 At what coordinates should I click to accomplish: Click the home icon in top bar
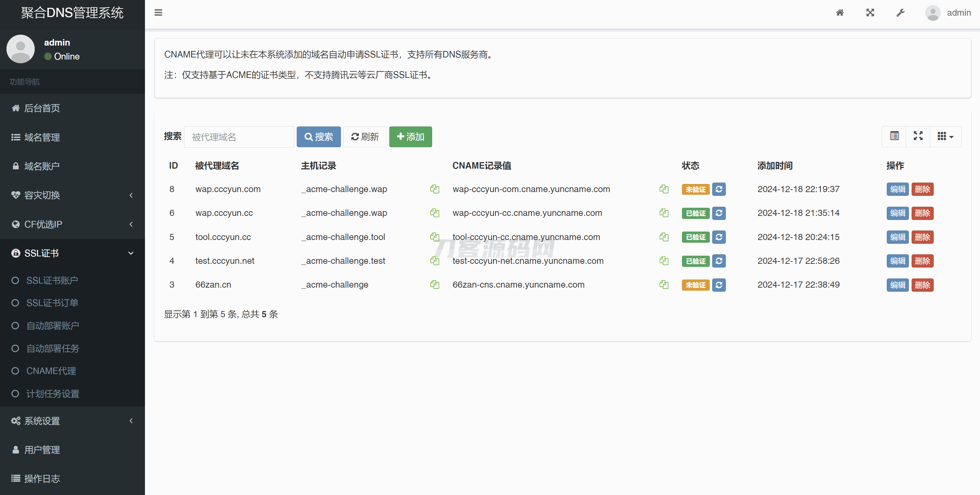tap(839, 13)
